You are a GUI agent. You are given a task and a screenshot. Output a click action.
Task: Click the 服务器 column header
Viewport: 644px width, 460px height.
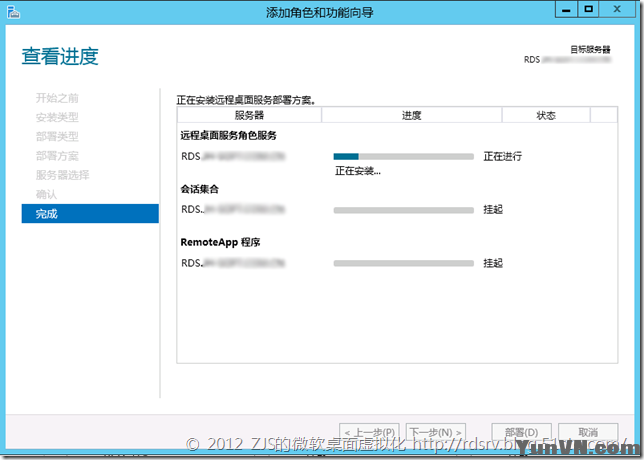click(x=249, y=115)
